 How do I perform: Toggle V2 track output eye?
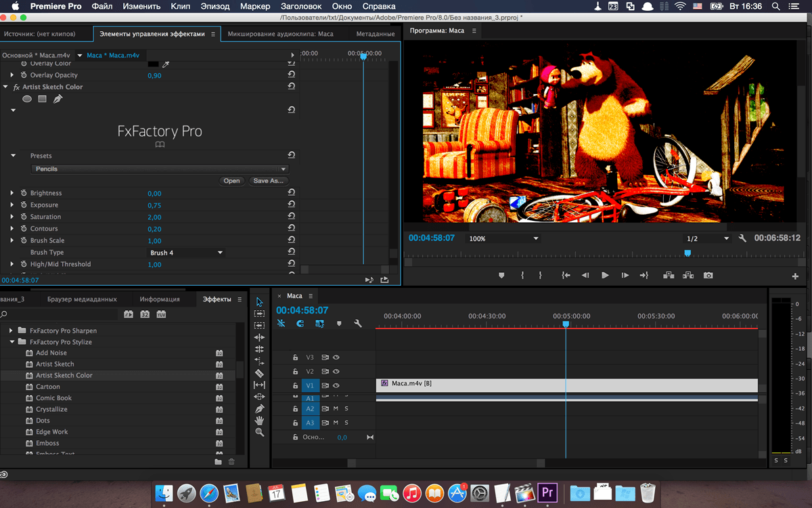336,371
